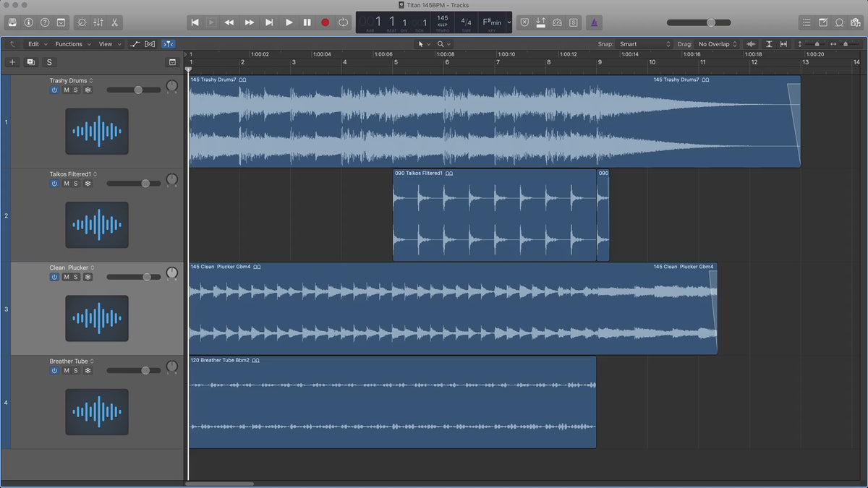Open the Smart Controls panel

pos(81,22)
